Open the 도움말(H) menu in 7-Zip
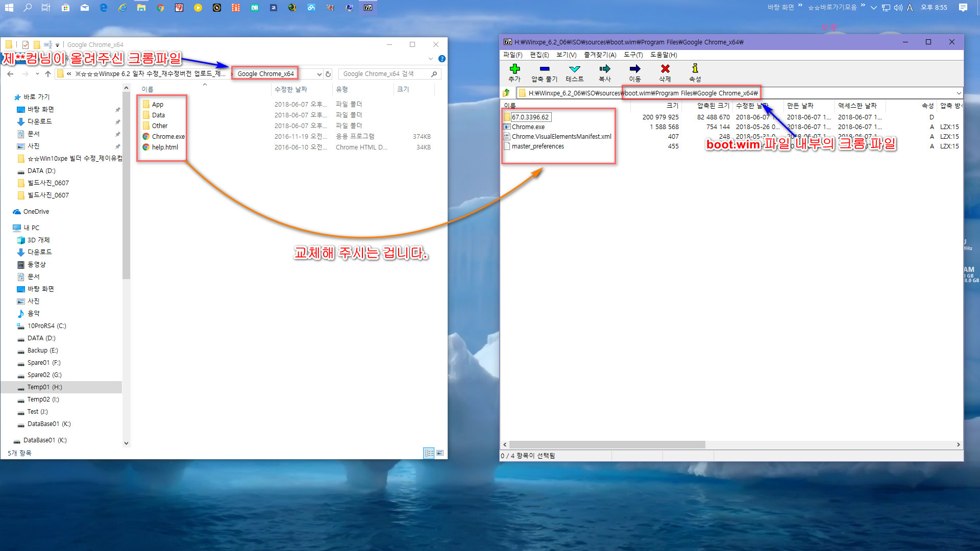980x551 pixels. 664,55
